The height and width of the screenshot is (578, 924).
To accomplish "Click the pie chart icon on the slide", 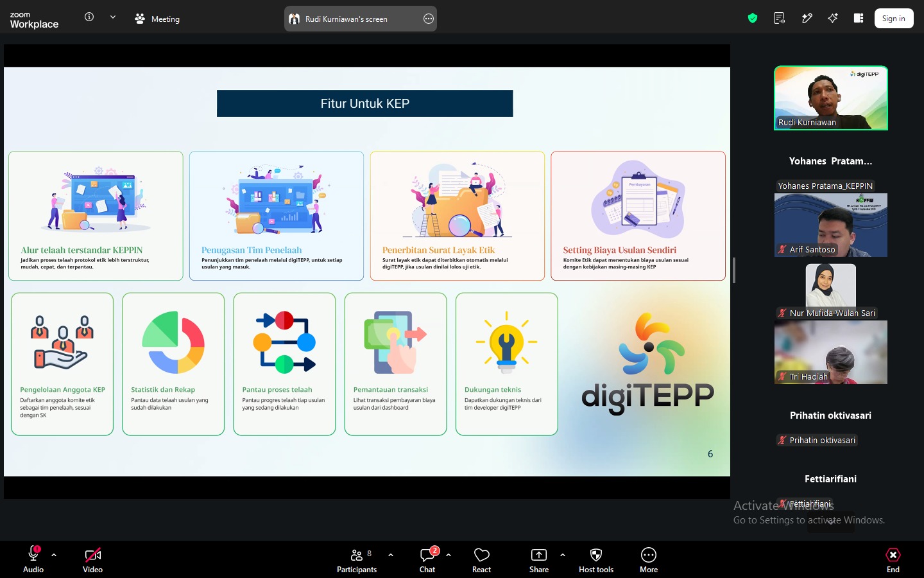I will tap(173, 342).
